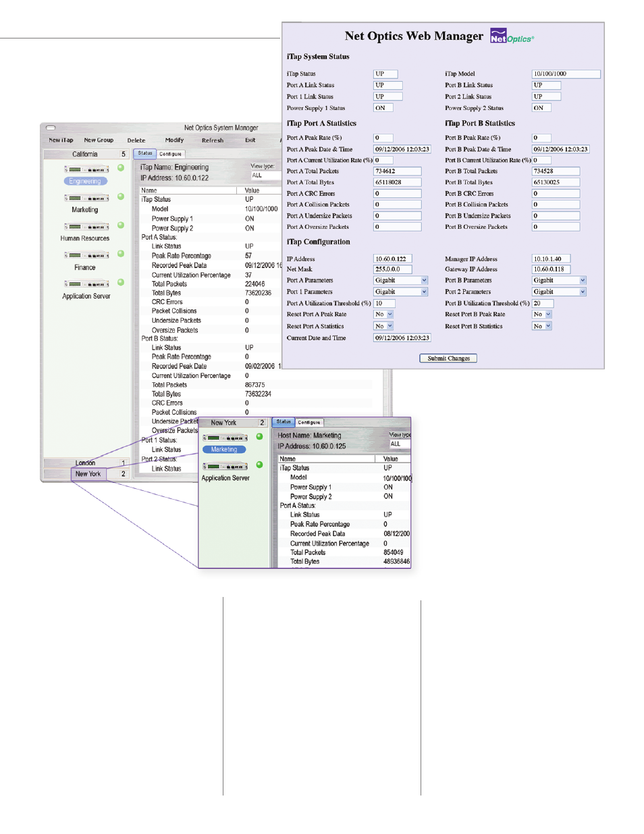
Task: Open View type ALL dropdown in New York panel
Action: click(x=400, y=444)
